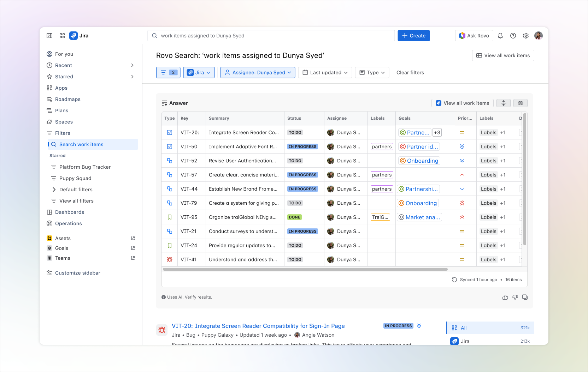Click the partners label in VIT-57 row
This screenshot has height=372, width=588.
(382, 175)
